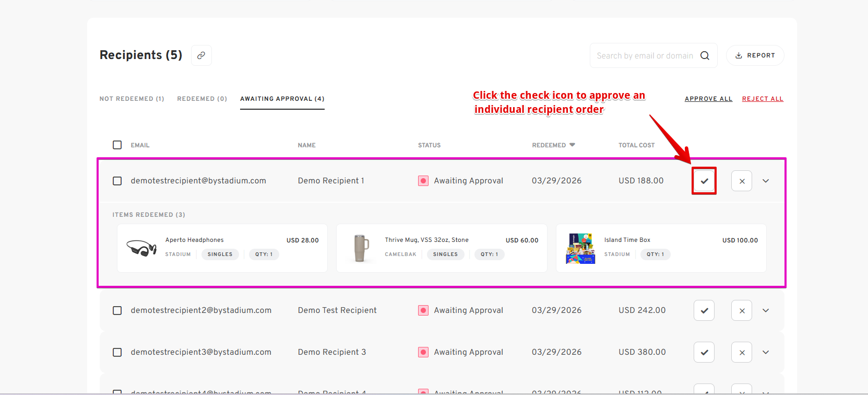Select checkbox for demotestrecipient@bystadium.com
The width and height of the screenshot is (868, 395).
click(117, 181)
